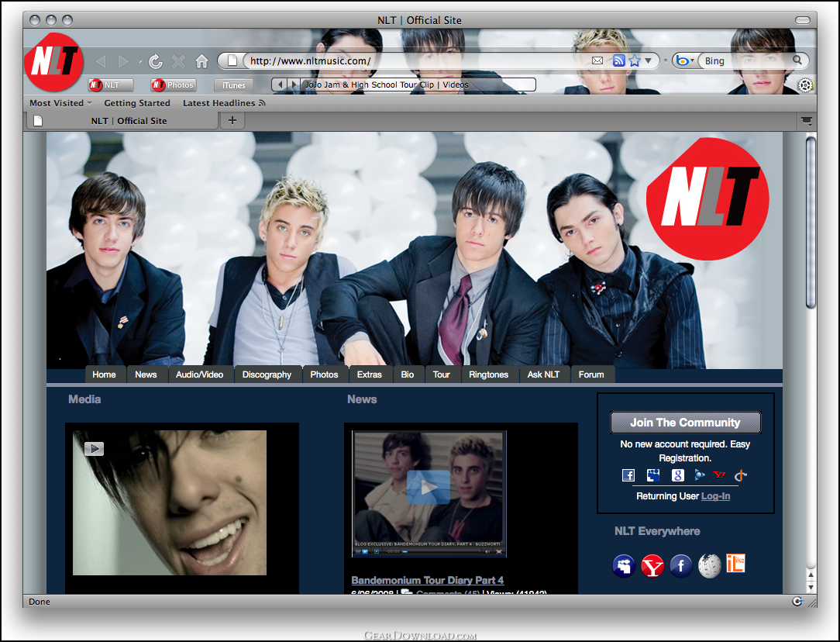This screenshot has height=642, width=840.
Task: Open the toolbar settings gear icon
Action: [x=805, y=85]
